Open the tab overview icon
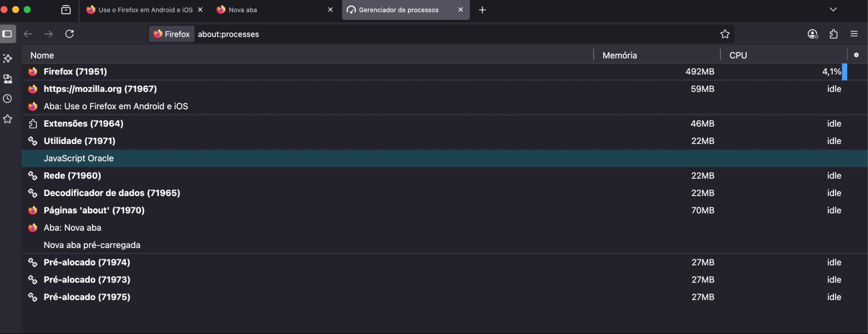This screenshot has height=334, width=868. point(66,10)
